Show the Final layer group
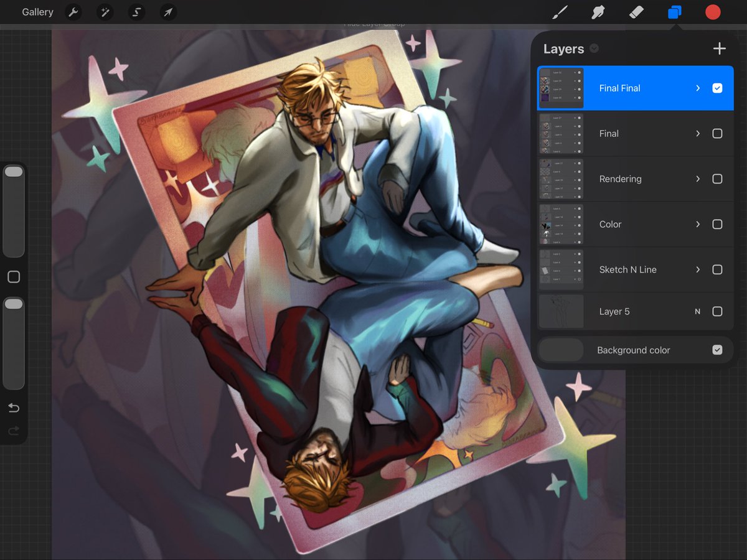Screen dimensions: 747x560 (x=717, y=133)
